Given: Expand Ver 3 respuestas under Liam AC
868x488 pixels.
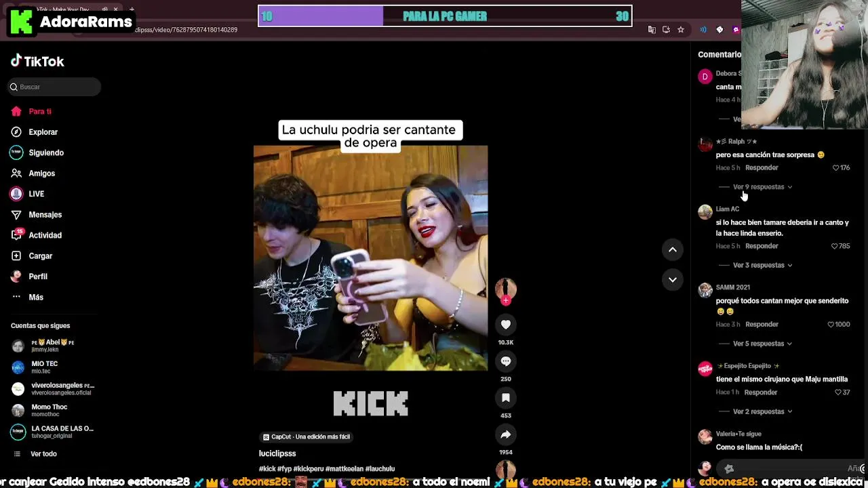Looking at the screenshot, I should [762, 265].
